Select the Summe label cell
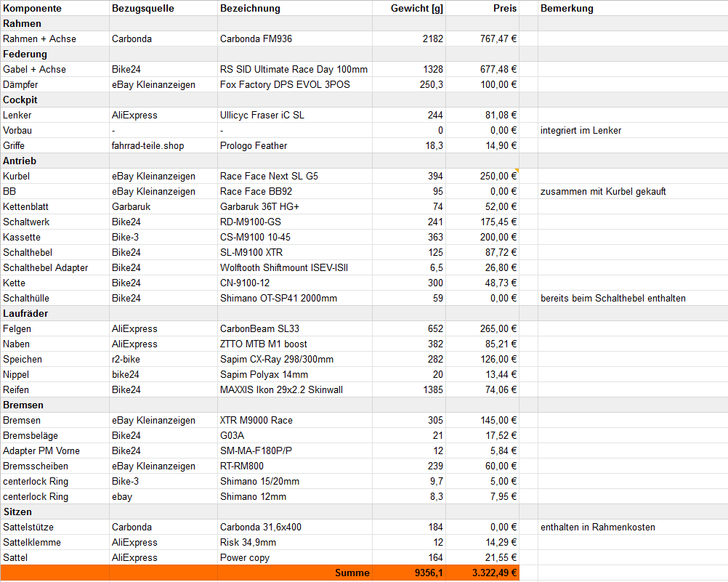The height and width of the screenshot is (582, 728). [295, 573]
